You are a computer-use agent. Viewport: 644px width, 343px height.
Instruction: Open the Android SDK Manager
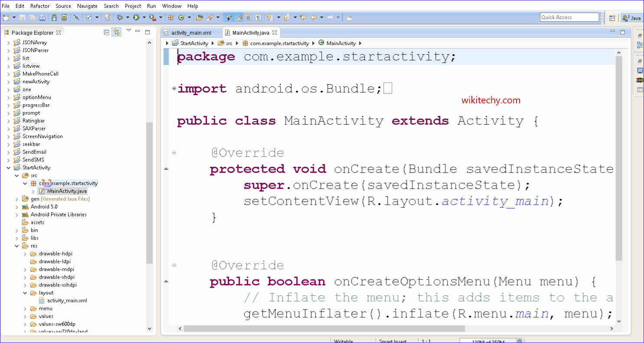point(54,17)
